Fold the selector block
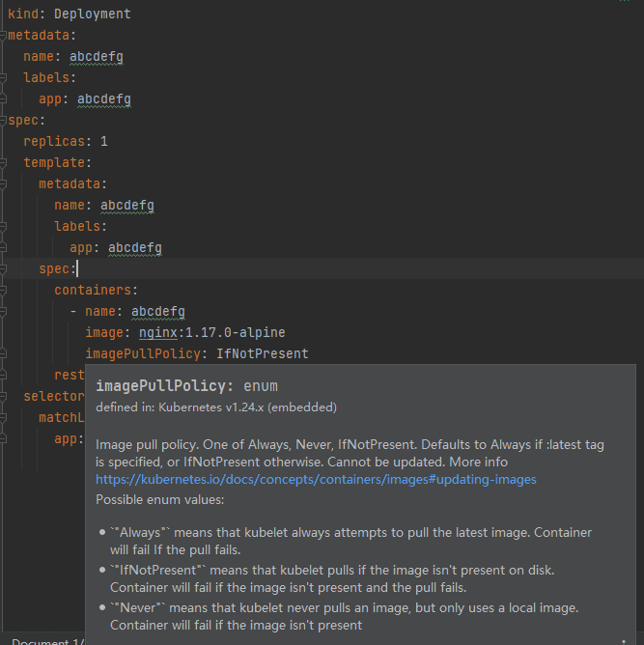The height and width of the screenshot is (645, 644). click(3, 397)
